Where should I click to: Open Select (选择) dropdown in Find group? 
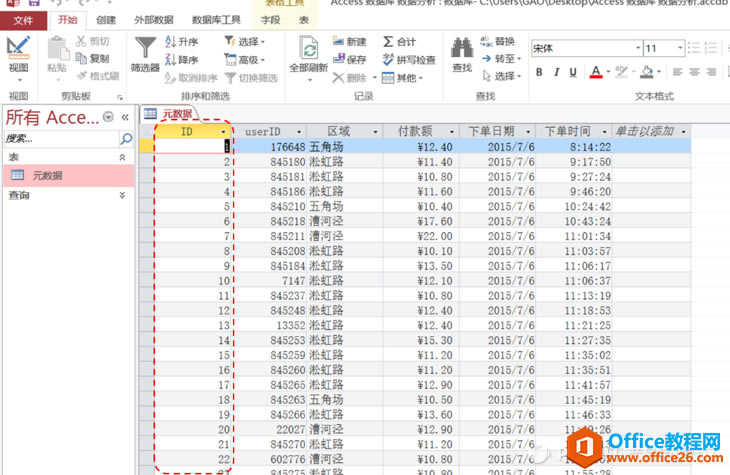pos(501,76)
